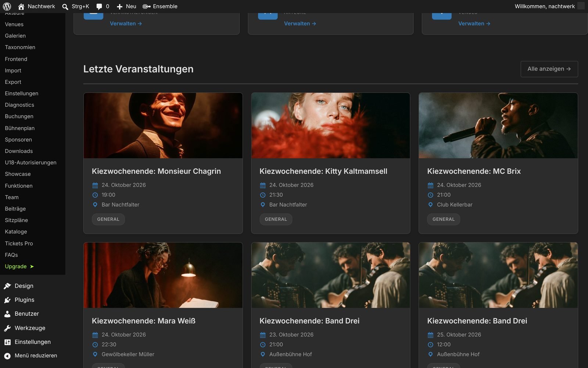Open Sitzpläne in the sidebar
The width and height of the screenshot is (588, 368).
click(17, 220)
